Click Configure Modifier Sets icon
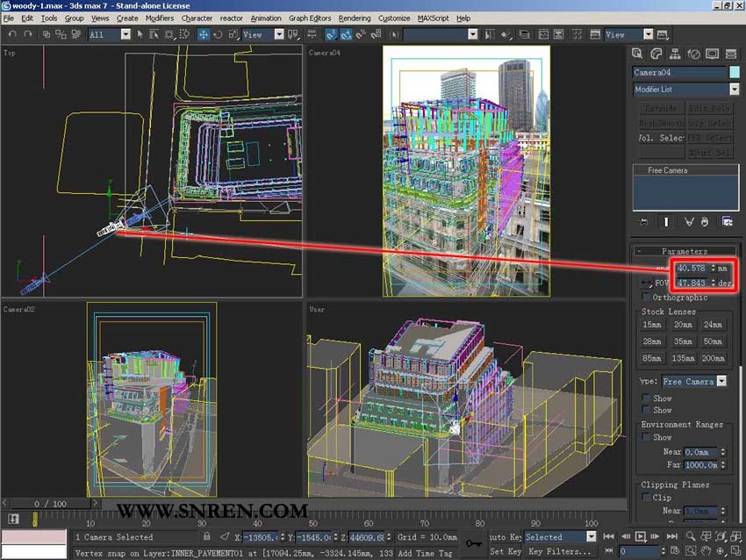The image size is (746, 560). pyautogui.click(x=727, y=222)
